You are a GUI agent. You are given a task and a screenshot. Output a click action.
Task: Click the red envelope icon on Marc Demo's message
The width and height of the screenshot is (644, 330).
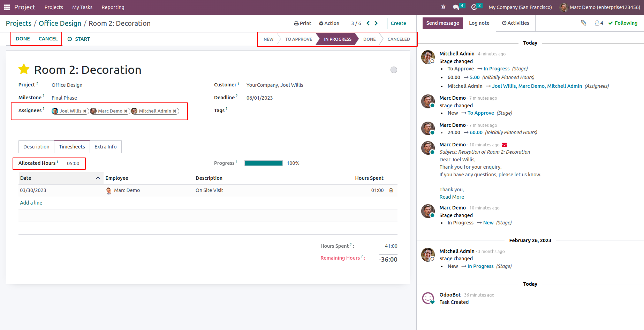click(x=504, y=145)
